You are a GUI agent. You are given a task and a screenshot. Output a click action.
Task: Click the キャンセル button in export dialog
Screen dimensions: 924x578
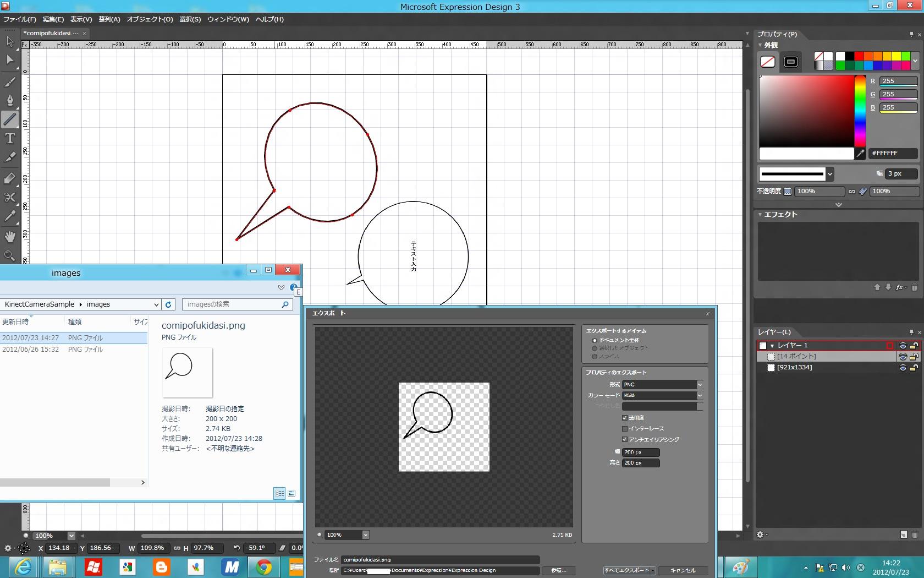683,570
